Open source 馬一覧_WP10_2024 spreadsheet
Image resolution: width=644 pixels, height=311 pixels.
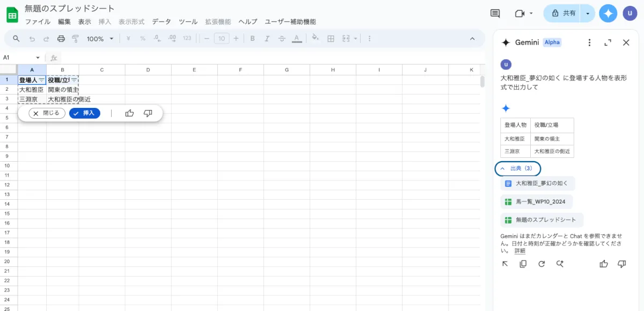point(536,202)
